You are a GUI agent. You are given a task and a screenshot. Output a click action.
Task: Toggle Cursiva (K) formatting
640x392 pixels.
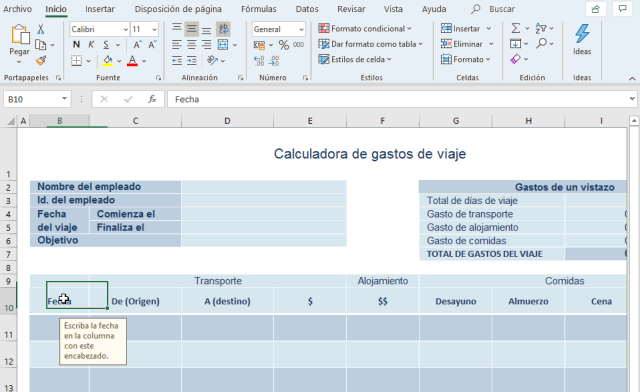tap(91, 45)
